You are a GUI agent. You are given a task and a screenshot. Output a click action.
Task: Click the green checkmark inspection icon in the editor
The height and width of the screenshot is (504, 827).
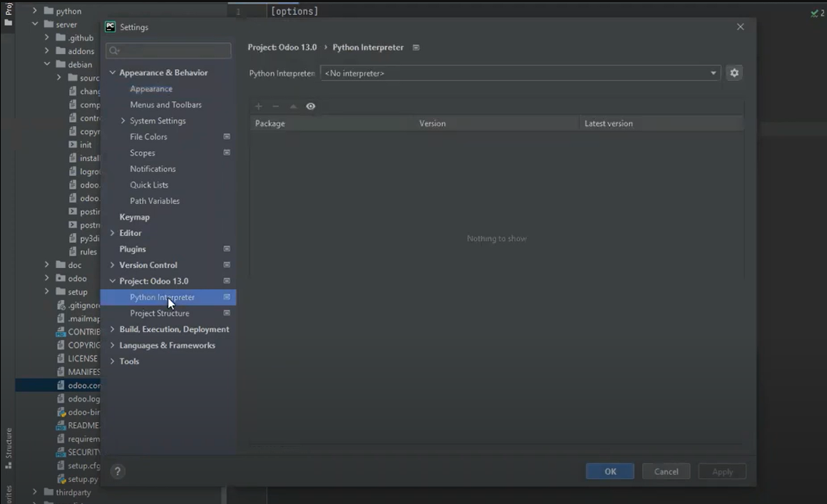click(814, 13)
